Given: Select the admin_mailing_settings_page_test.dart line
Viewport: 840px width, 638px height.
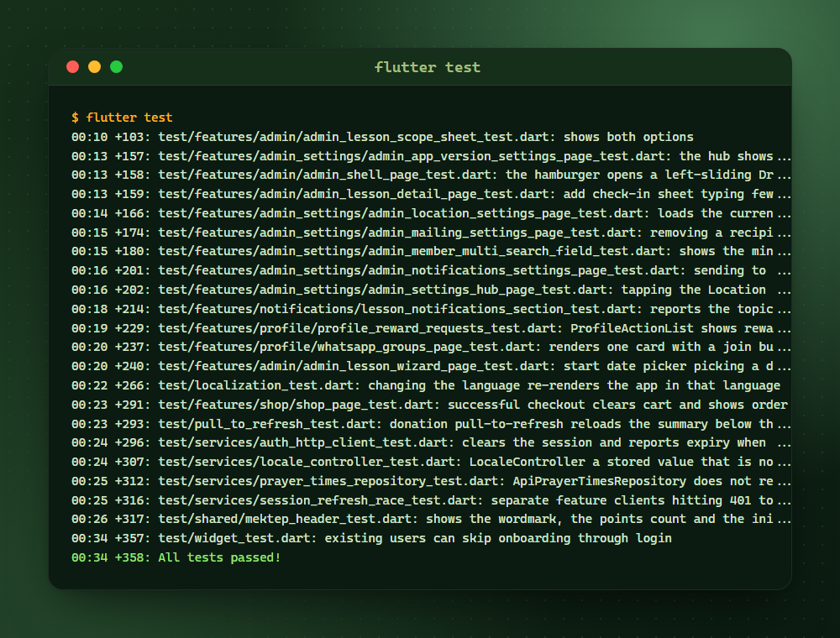Looking at the screenshot, I should [x=431, y=233].
